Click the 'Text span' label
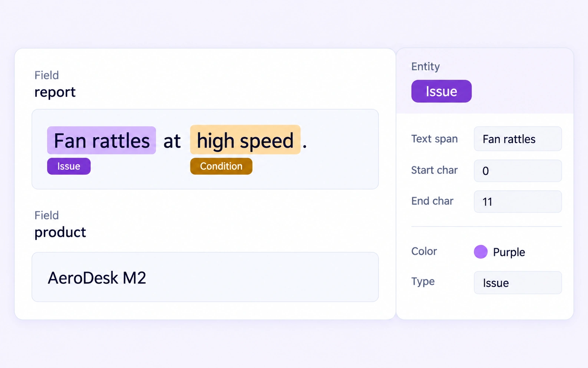Viewport: 588px width, 368px height. tap(434, 139)
